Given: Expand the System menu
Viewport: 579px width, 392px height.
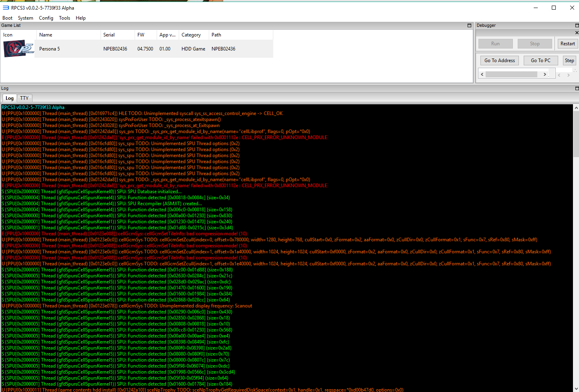Looking at the screenshot, I should [x=25, y=18].
